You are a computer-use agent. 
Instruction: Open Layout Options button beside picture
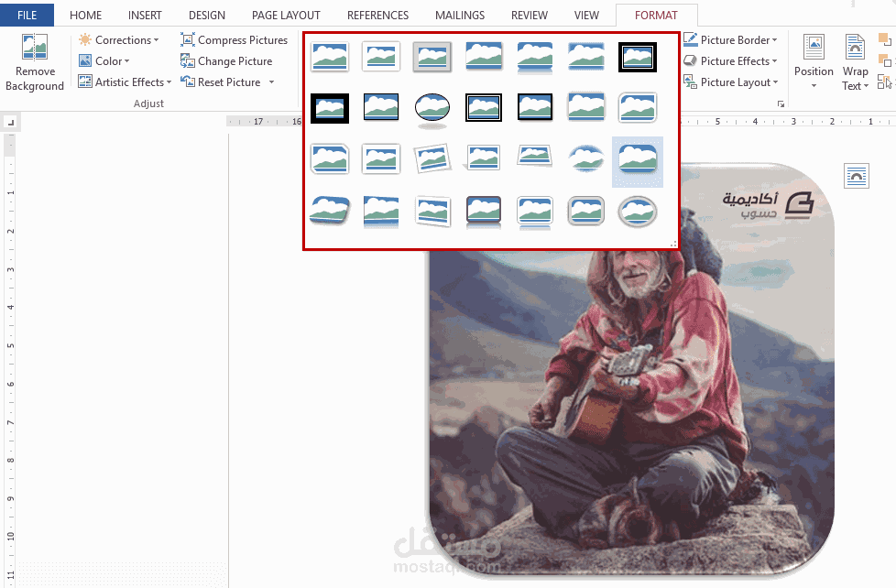coord(856,176)
